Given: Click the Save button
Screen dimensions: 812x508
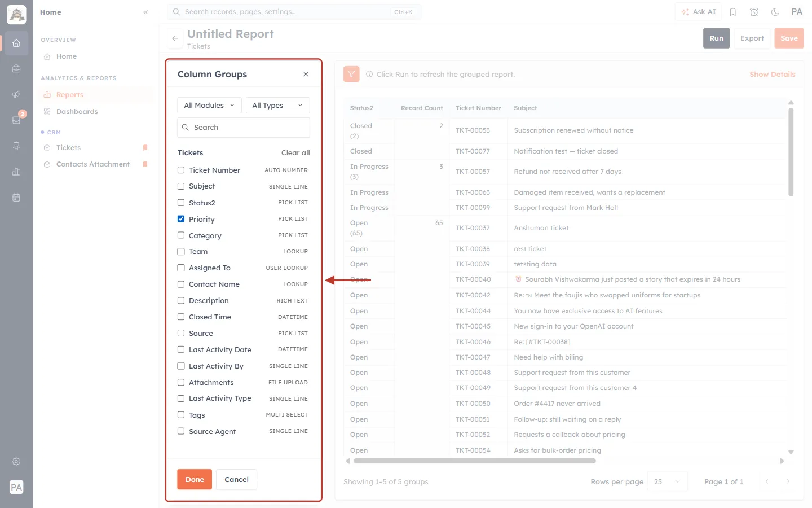Looking at the screenshot, I should [789, 38].
